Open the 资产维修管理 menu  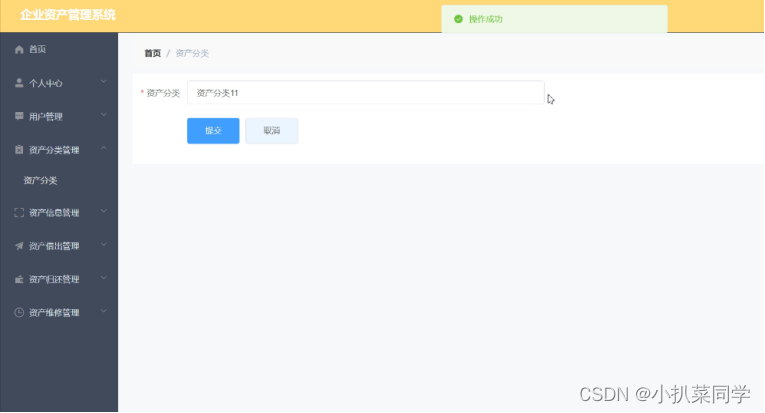click(x=59, y=313)
